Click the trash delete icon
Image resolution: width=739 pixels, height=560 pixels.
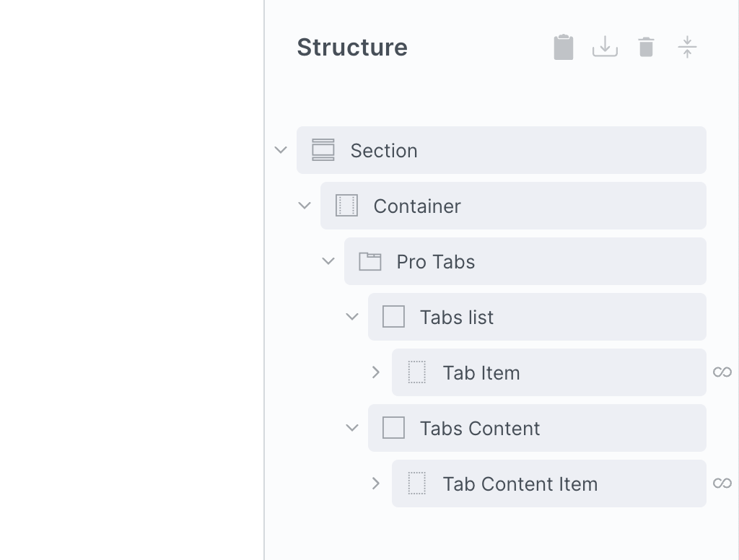pyautogui.click(x=646, y=48)
